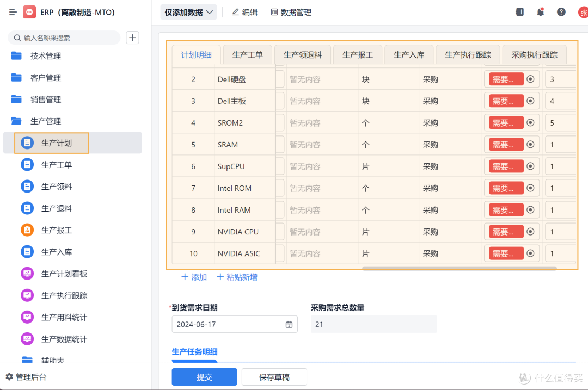Open the orange 生产报工 icon
Image resolution: width=588 pixels, height=390 pixels.
click(x=27, y=230)
